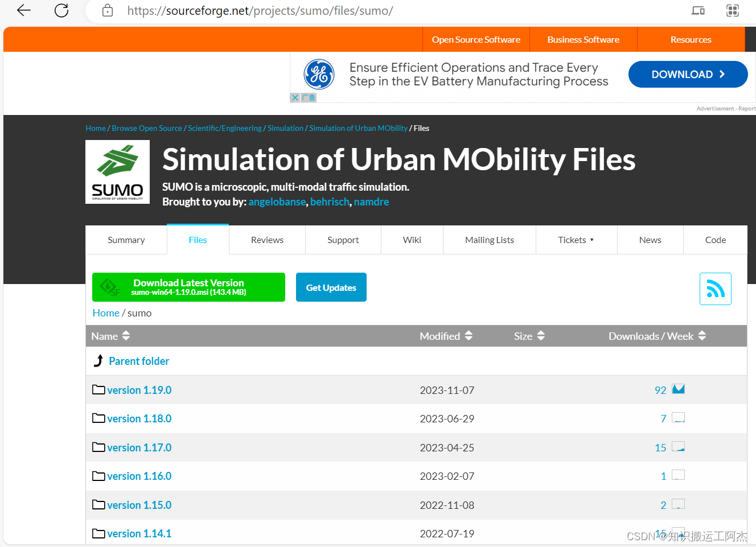756x547 pixels.
Task: Open version 1.19.0 folder link
Action: coord(139,390)
